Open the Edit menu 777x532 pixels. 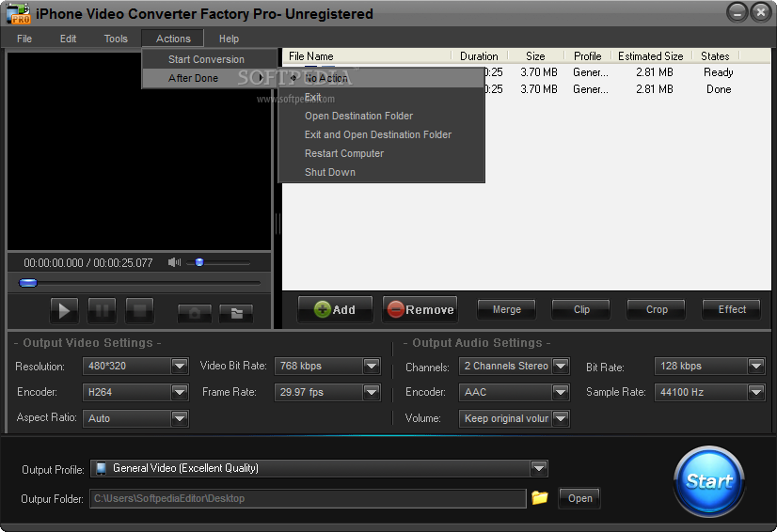click(68, 39)
